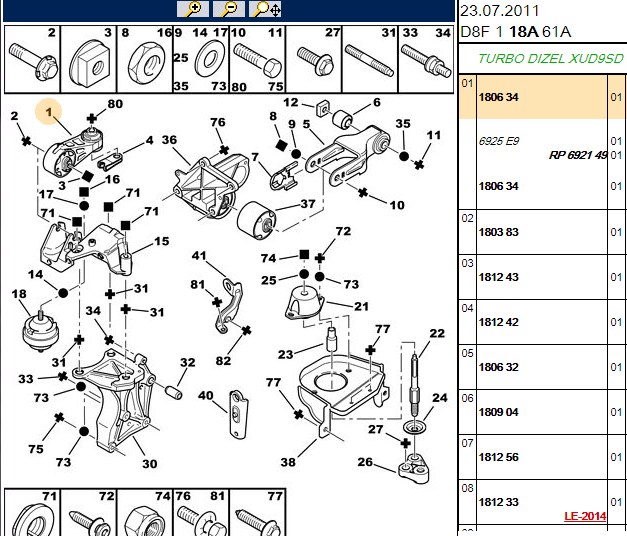
Task: Select the zoom and pan magnifier tool
Action: [x=265, y=8]
